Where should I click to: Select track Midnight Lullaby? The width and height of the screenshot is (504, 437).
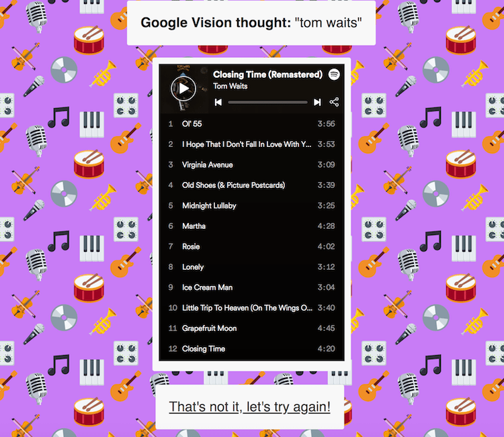pos(252,205)
